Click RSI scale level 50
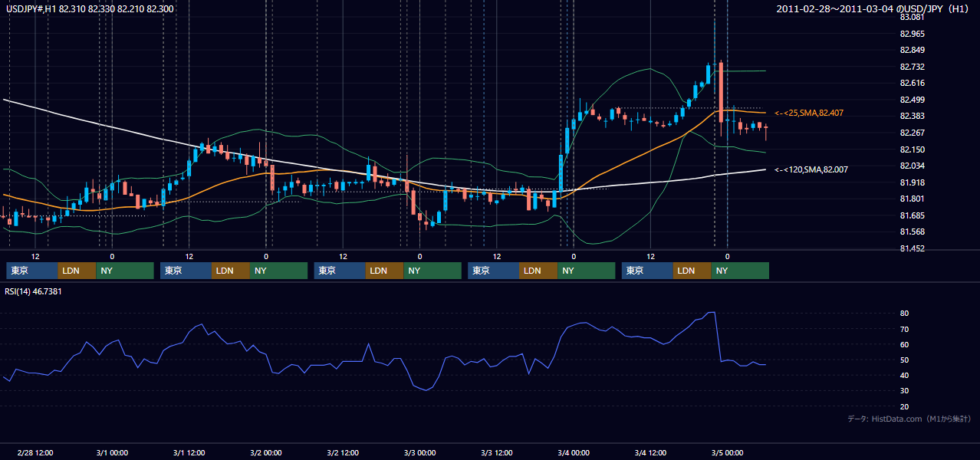 coord(905,360)
